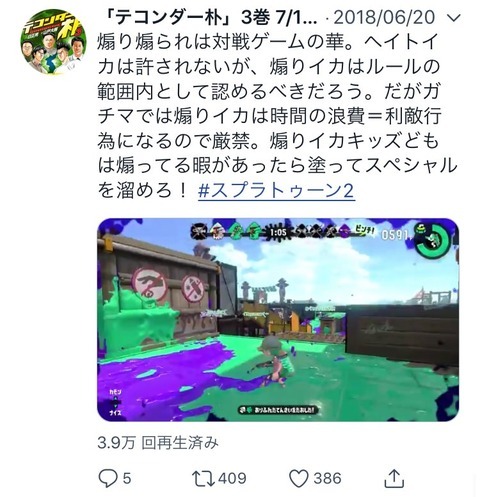Click the reply speech bubble icon
480x497 pixels.
point(108,478)
